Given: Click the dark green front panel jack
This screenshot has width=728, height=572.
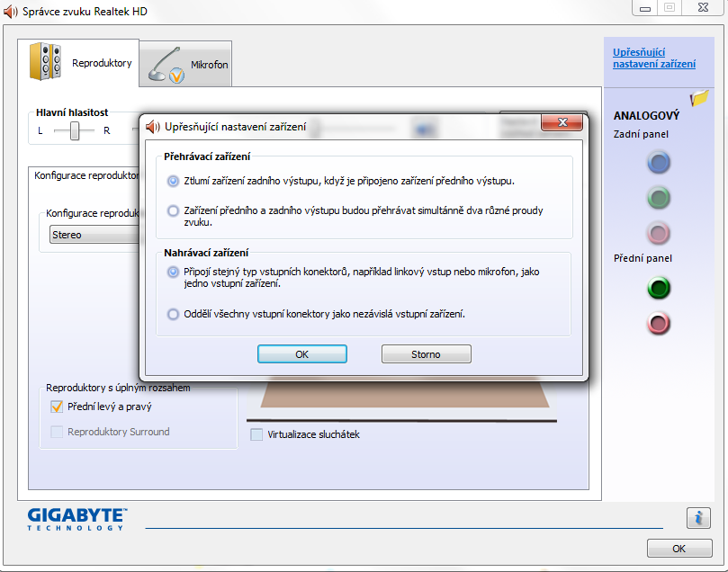Looking at the screenshot, I should tap(659, 288).
